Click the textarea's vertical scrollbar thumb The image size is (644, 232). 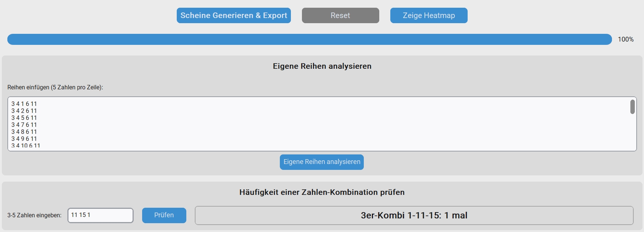(632, 107)
